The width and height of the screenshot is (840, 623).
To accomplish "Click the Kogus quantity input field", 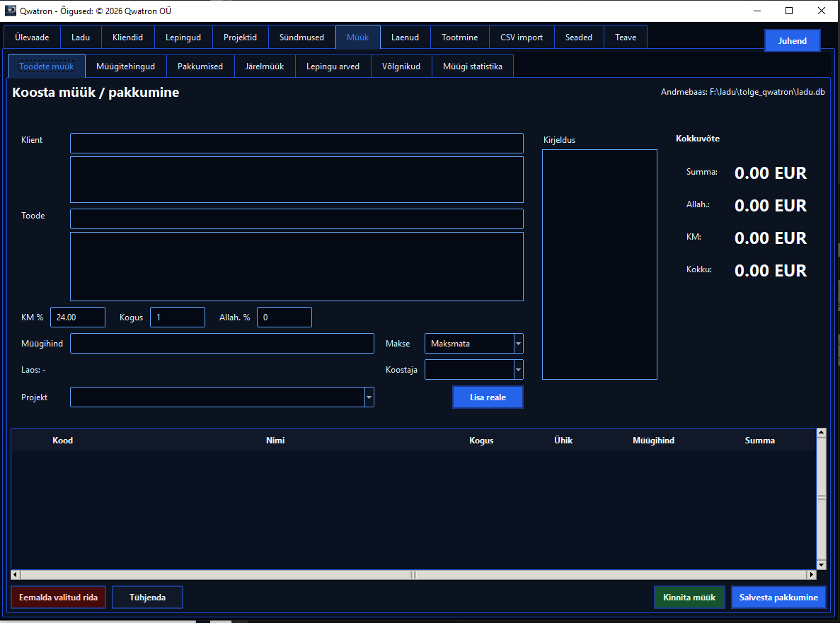I will pyautogui.click(x=178, y=318).
